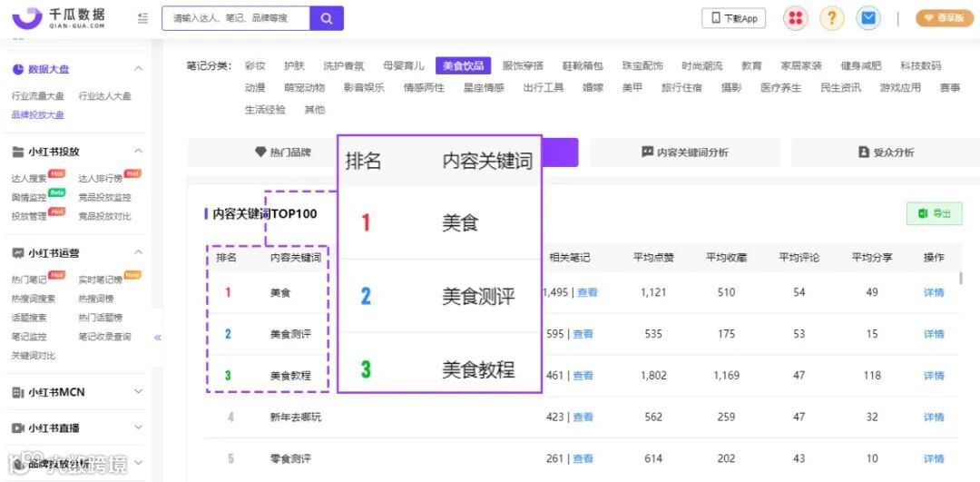Open 品牌投放大盘 in sidebar

click(37, 115)
